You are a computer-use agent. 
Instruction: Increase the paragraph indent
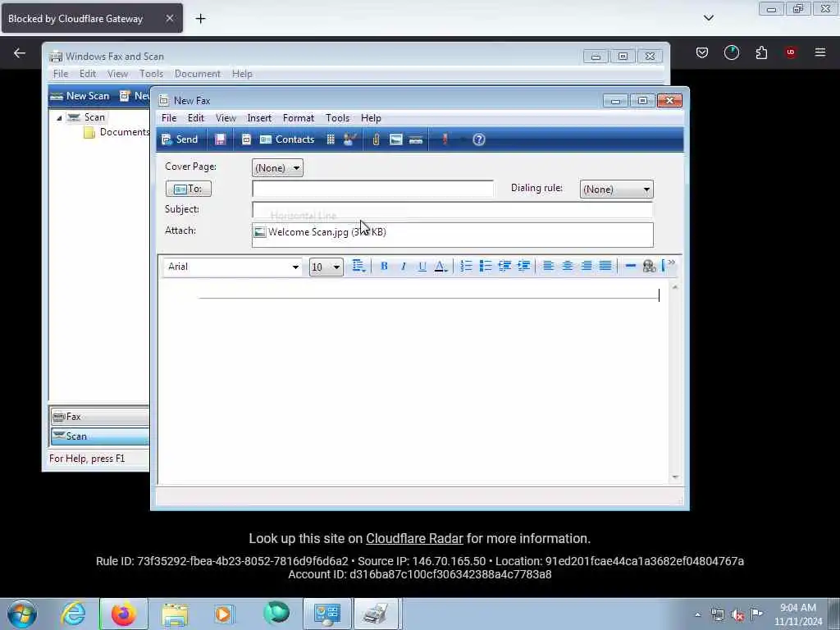pos(524,266)
